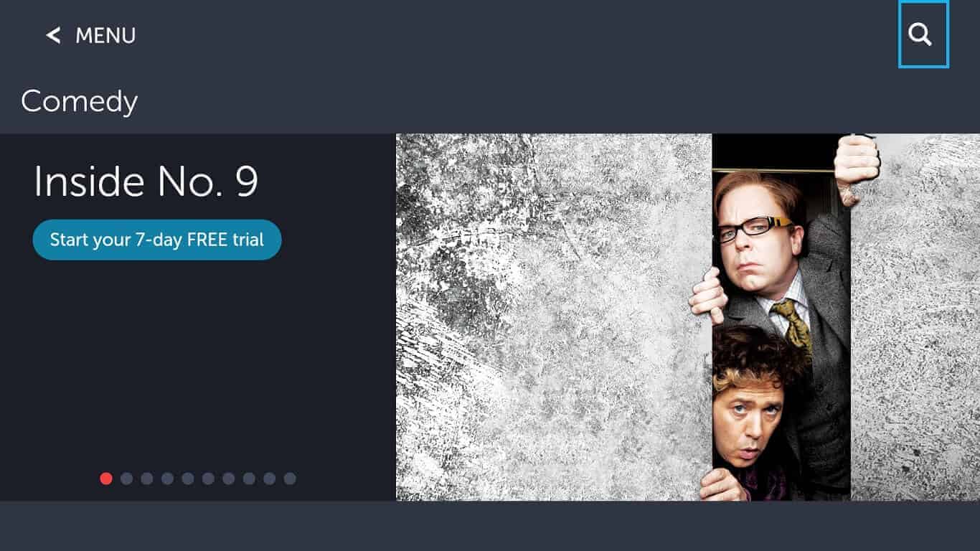980x551 pixels.
Task: Start your 7-day FREE trial
Action: [x=157, y=240]
